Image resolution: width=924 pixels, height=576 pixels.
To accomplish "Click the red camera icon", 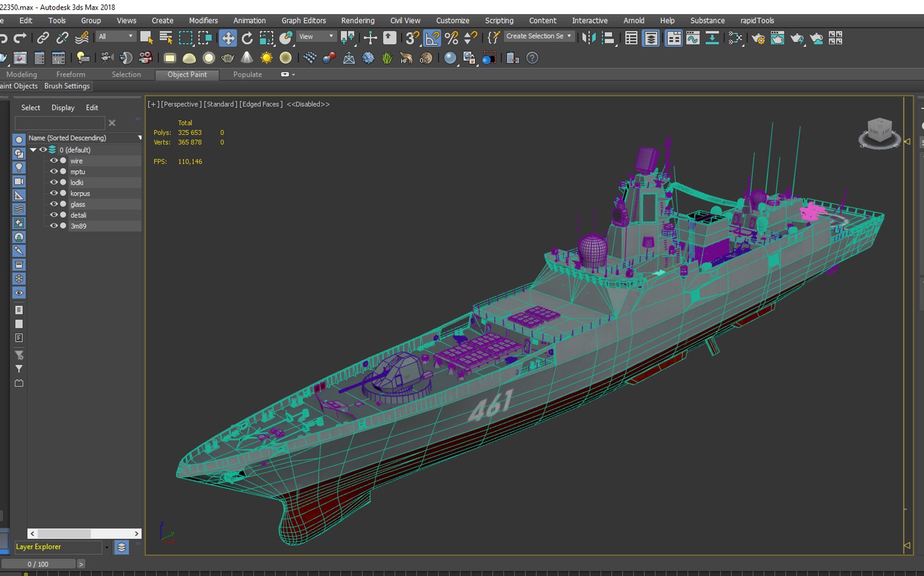I will pos(145,58).
